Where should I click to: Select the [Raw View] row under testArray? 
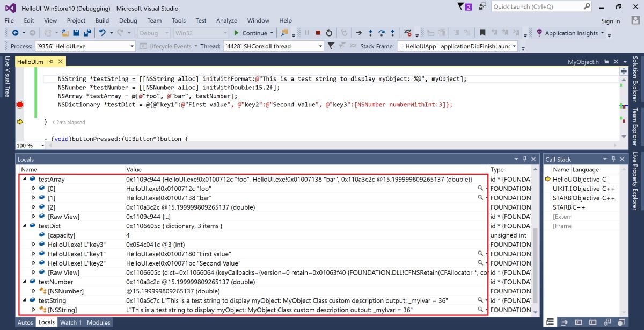275,217
